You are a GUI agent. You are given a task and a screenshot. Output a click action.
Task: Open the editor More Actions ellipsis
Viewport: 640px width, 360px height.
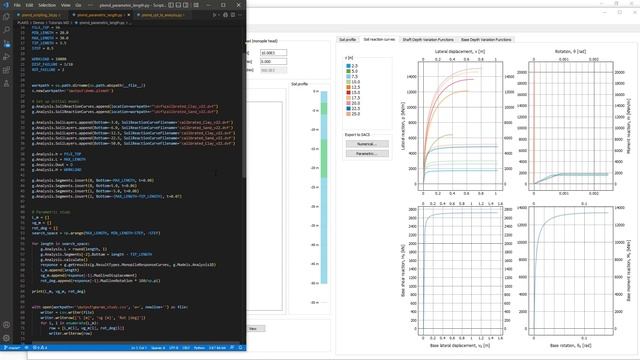coord(240,15)
